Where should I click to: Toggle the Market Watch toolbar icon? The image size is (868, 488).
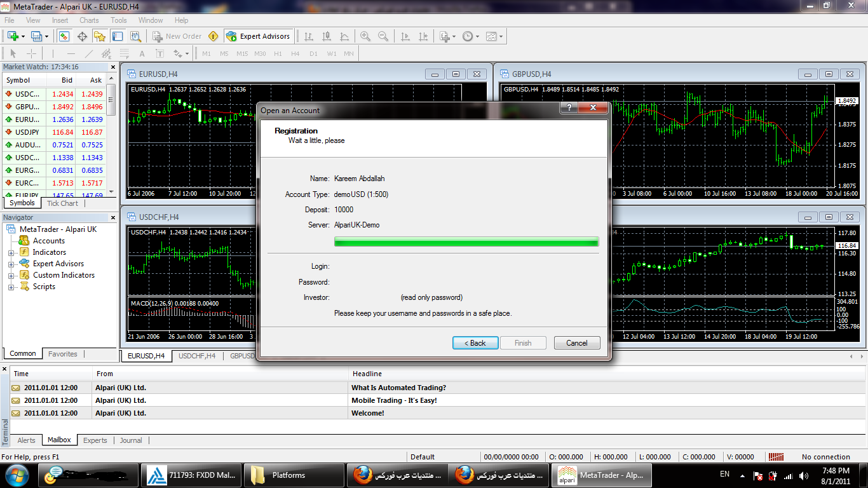(64, 36)
